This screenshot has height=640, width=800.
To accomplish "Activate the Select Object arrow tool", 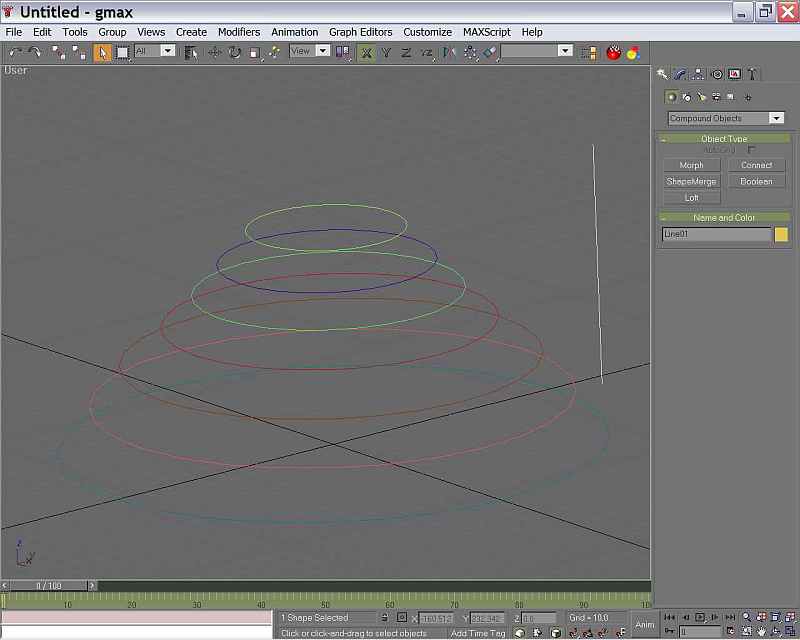I will tap(102, 52).
